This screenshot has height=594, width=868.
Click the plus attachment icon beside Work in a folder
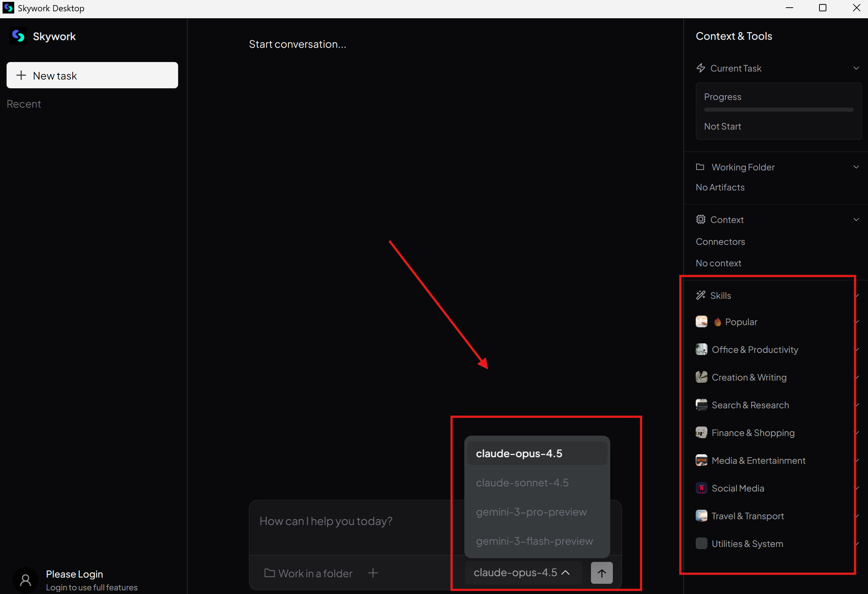(373, 573)
